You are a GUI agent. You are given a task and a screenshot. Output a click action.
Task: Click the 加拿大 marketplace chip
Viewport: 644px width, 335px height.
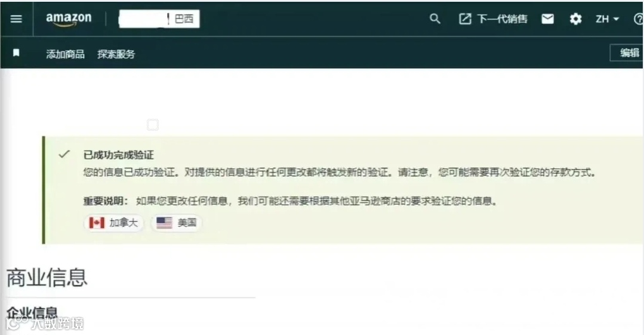click(113, 223)
